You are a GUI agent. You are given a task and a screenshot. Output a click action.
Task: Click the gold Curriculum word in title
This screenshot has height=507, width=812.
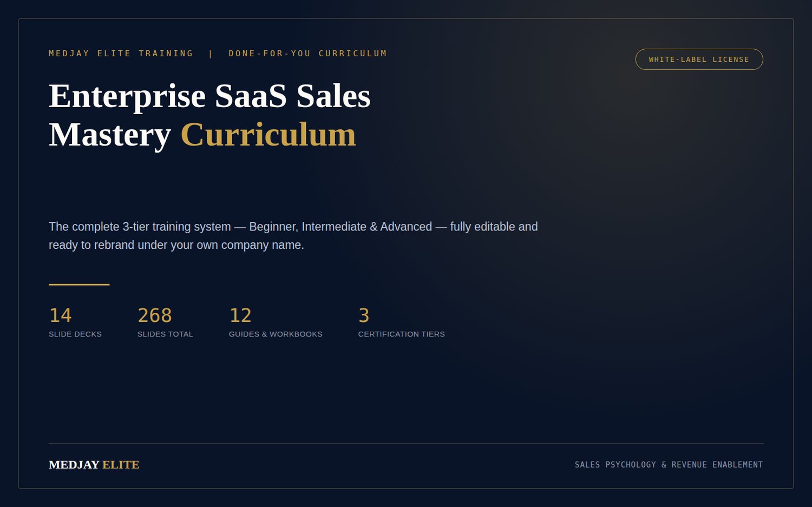click(x=268, y=134)
